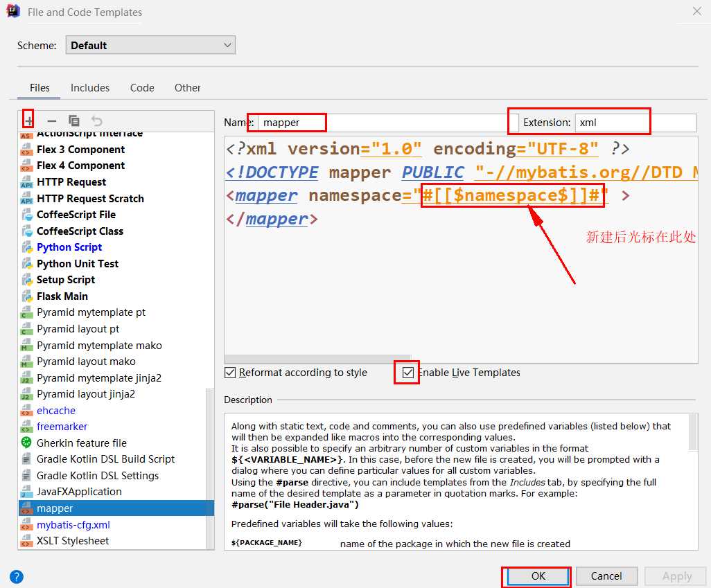Click the horizontal scrollbar in template editor
The height and width of the screenshot is (588, 711).
point(317,359)
